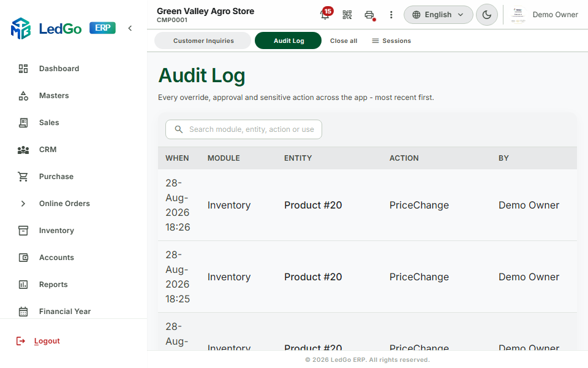
Task: Select Product #20 in the 18:25 row
Action: [313, 277]
